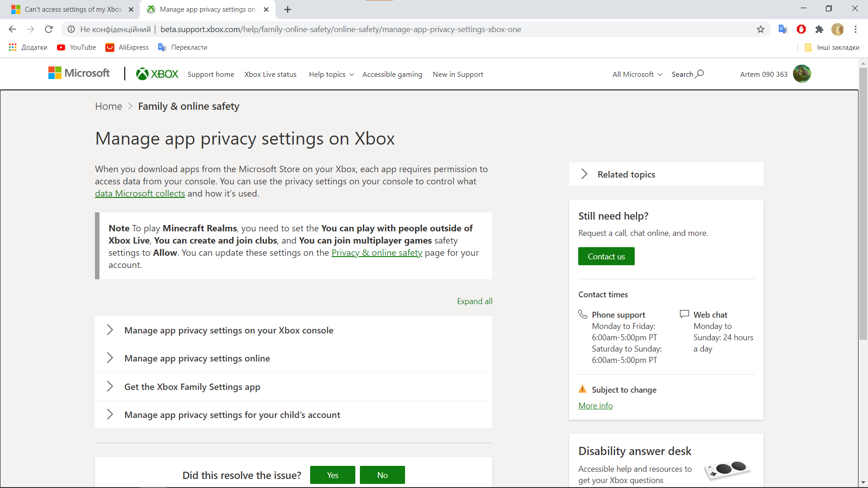Image resolution: width=868 pixels, height=488 pixels.
Task: Click the Xbox Adaptive Controller image
Action: click(727, 470)
